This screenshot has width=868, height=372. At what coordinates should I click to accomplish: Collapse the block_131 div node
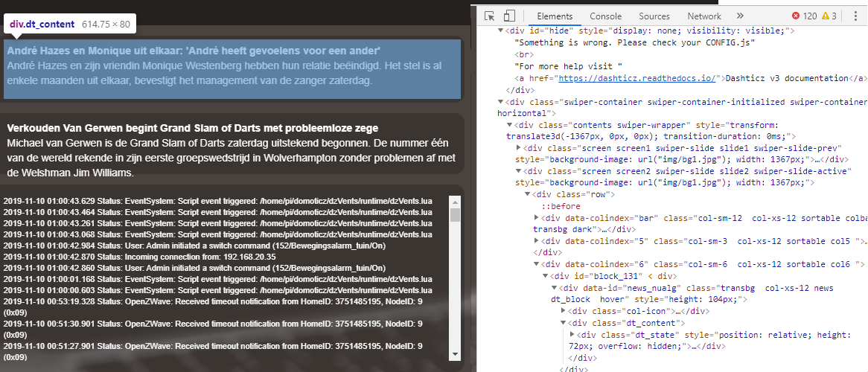pos(545,277)
